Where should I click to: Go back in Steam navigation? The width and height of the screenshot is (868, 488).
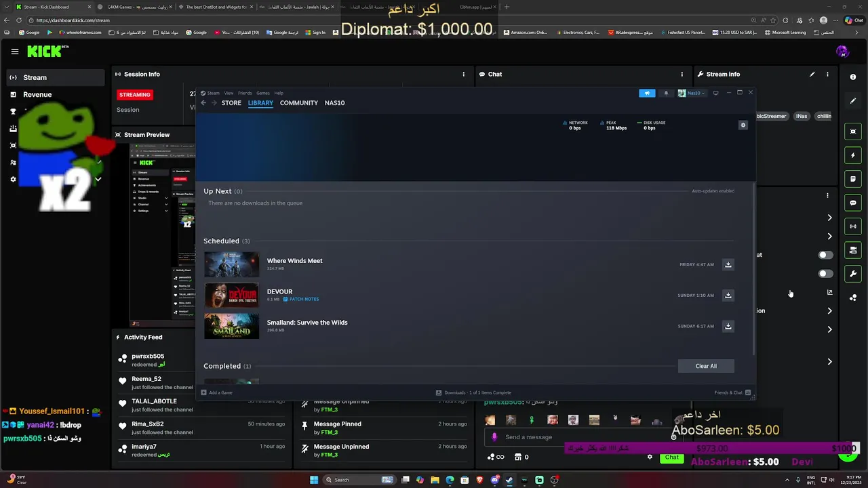(x=203, y=103)
